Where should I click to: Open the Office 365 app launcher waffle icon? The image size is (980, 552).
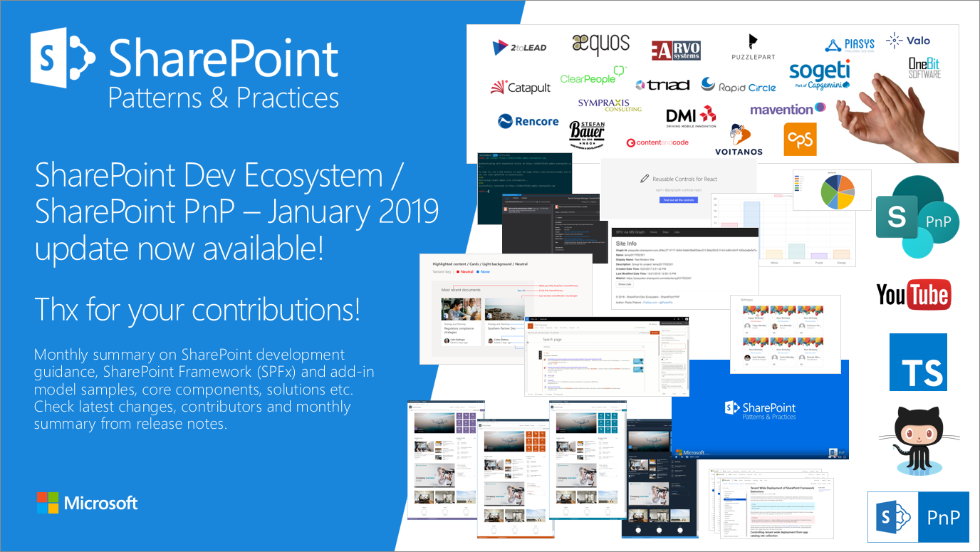pos(527,319)
